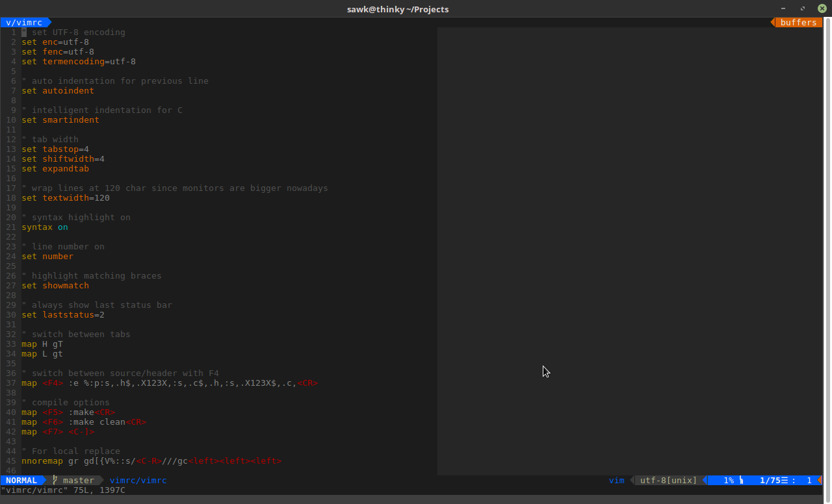
Task: Click the 'map L gt' line
Action: coord(42,354)
